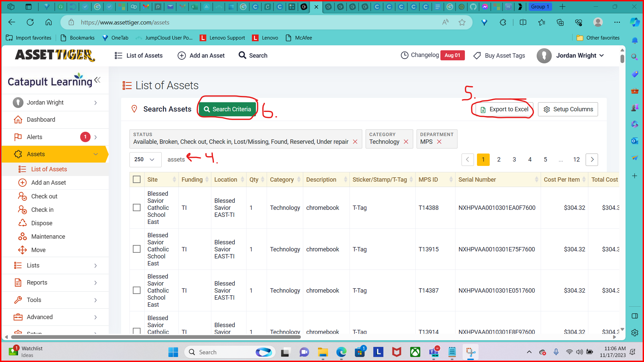Open browser extensions puzzle icon

tap(503, 22)
